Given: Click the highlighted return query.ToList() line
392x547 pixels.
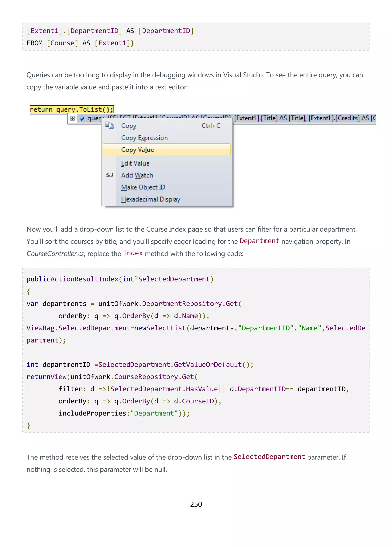Looking at the screenshot, I should click(72, 110).
